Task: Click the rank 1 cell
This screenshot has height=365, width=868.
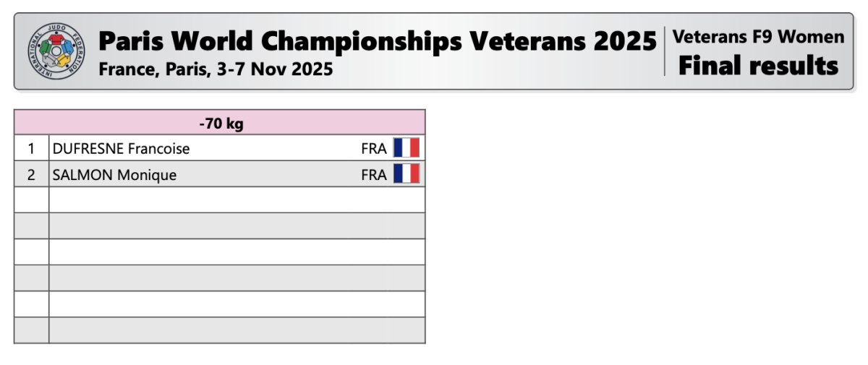Action: pyautogui.click(x=31, y=149)
